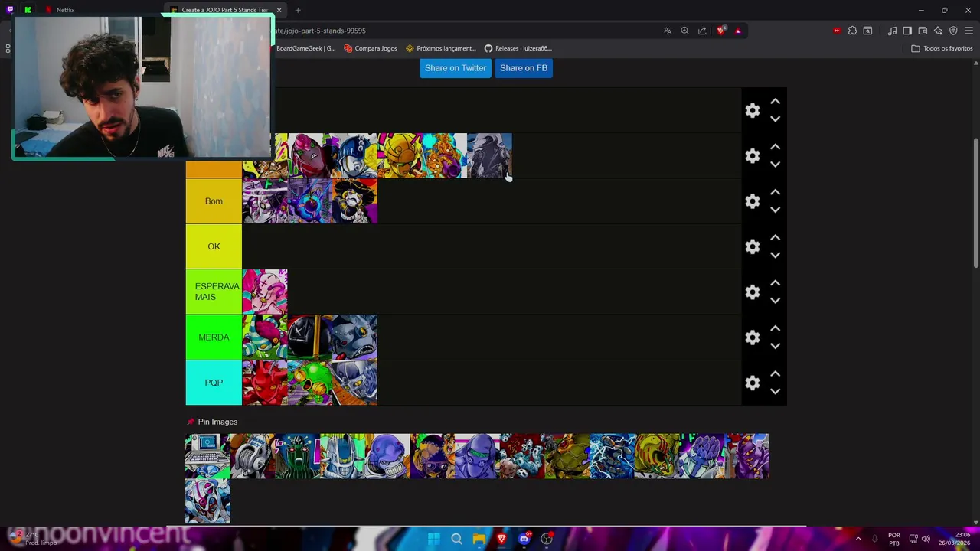
Task: Open File Explorer from the taskbar
Action: tap(479, 539)
